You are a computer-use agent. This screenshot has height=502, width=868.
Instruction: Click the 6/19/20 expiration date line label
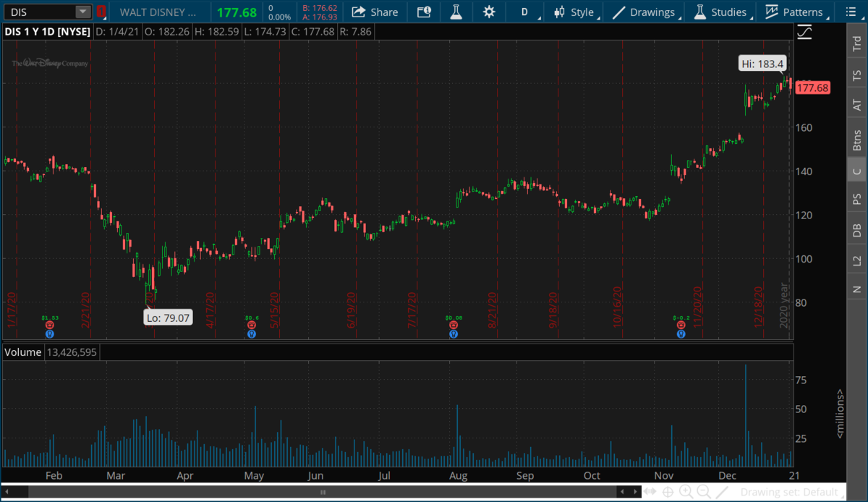[352, 310]
